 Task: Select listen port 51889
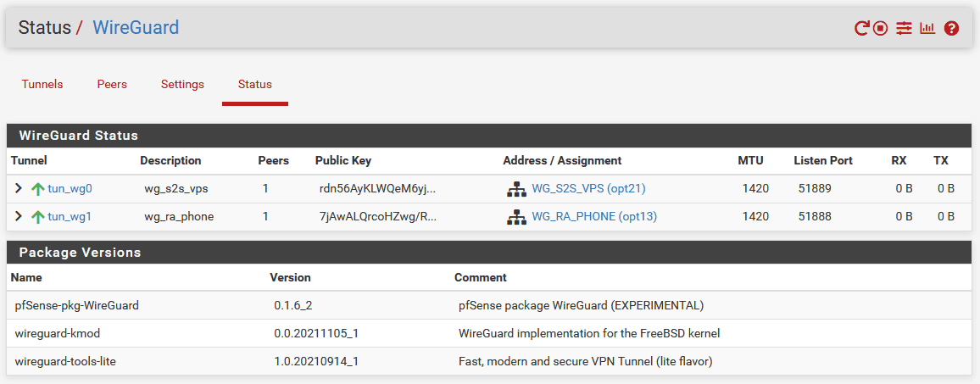pos(815,188)
